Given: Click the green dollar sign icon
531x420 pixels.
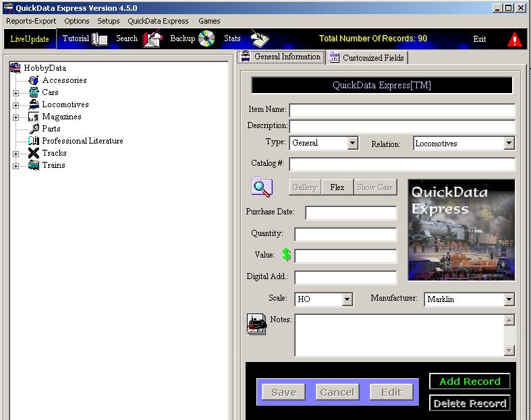Looking at the screenshot, I should (x=287, y=255).
